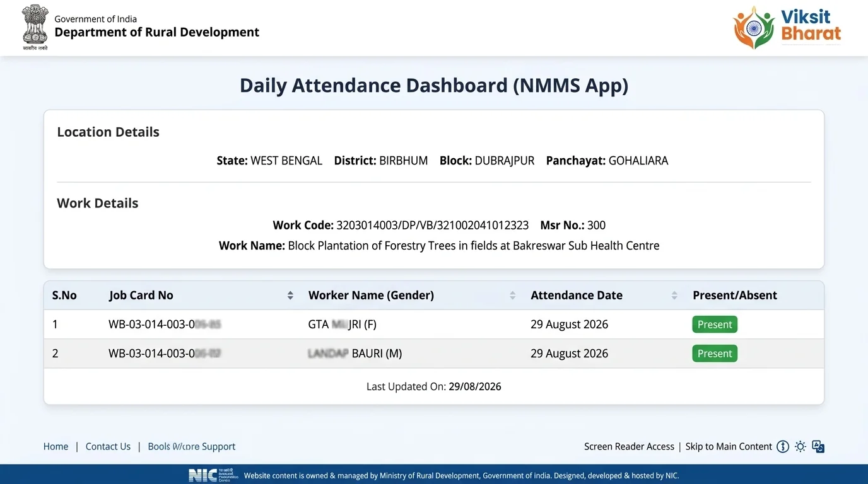Click the NIC logo in the footer bar
This screenshot has width=868, height=484.
pos(213,475)
